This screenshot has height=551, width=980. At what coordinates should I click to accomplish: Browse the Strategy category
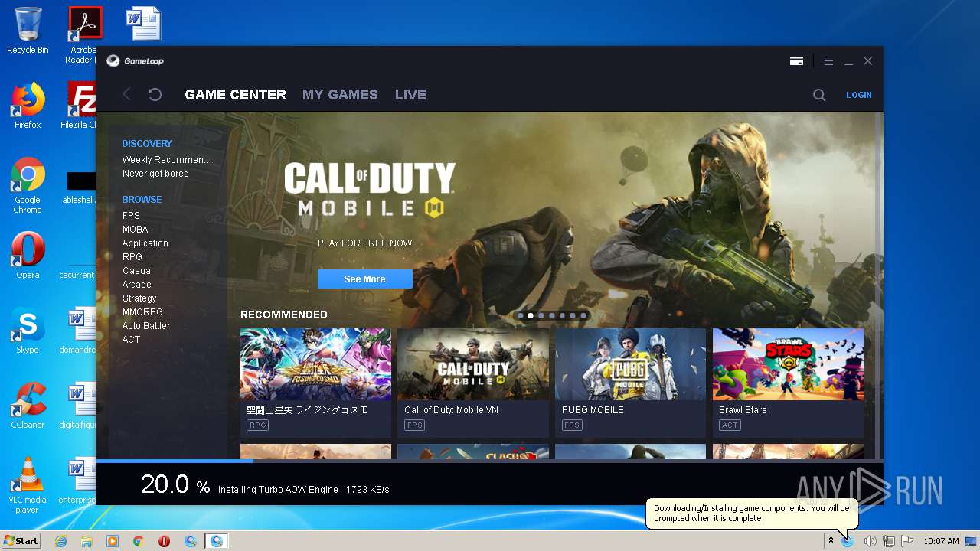(x=139, y=298)
